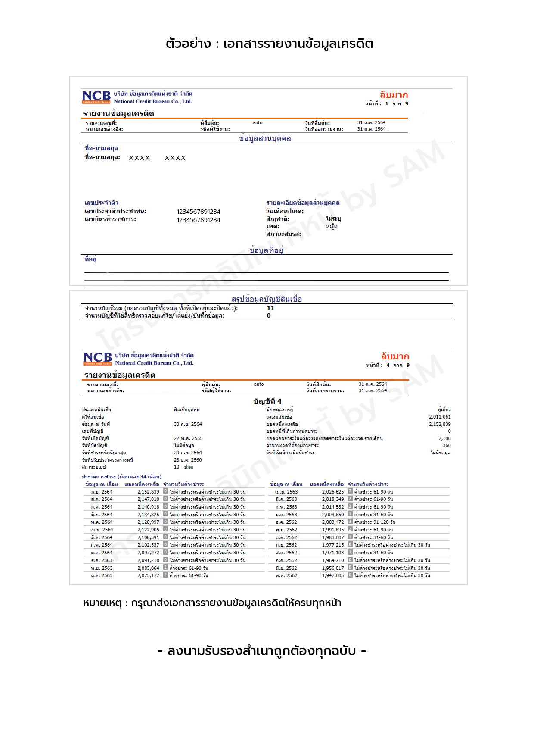
Task: Click the underlined รายเดือน link
Action: (x=373, y=438)
